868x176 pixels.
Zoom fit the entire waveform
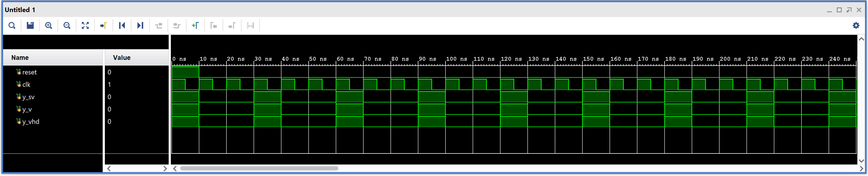click(85, 26)
